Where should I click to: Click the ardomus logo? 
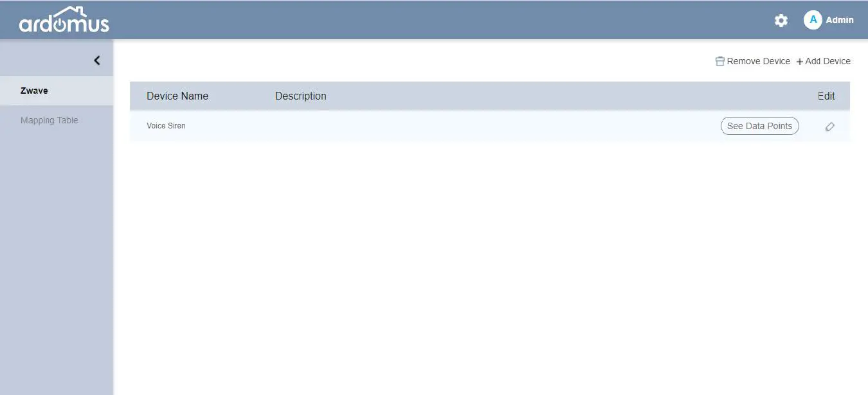[x=64, y=20]
